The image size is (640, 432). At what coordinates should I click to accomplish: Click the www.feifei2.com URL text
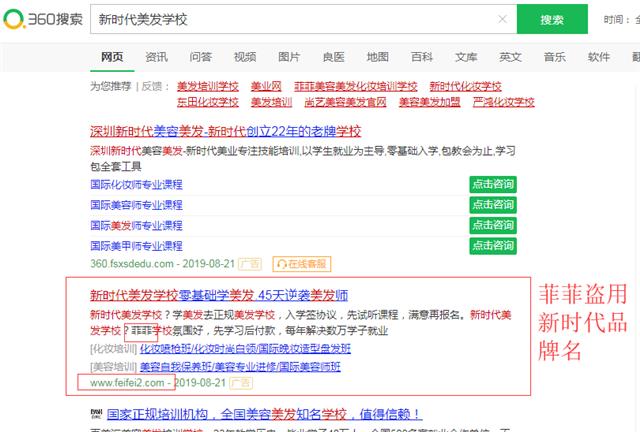(x=127, y=383)
